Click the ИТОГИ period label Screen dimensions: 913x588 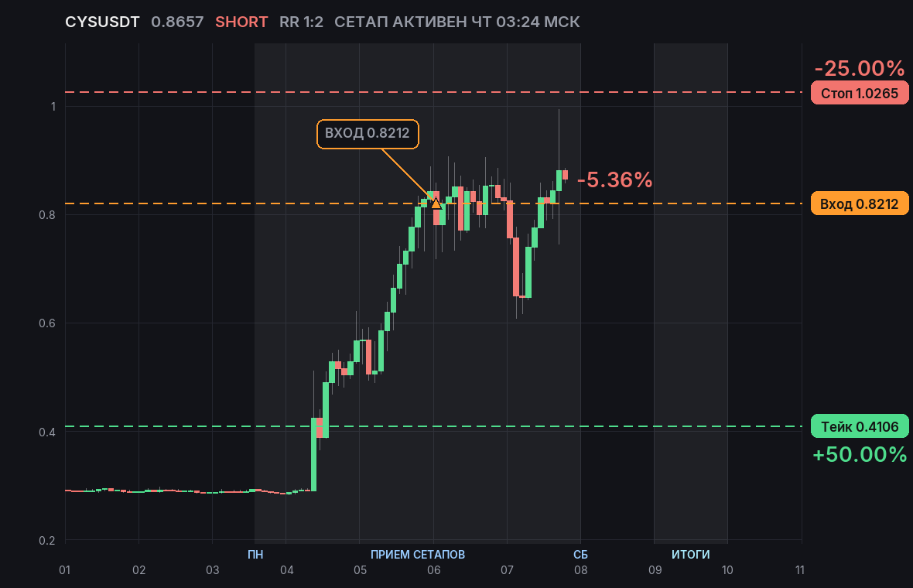[x=691, y=554]
